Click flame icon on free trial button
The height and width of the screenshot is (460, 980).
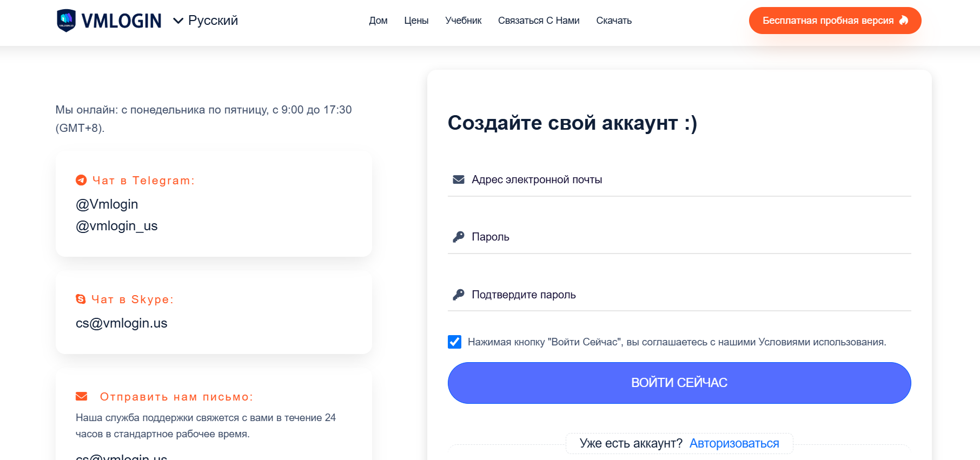[904, 21]
